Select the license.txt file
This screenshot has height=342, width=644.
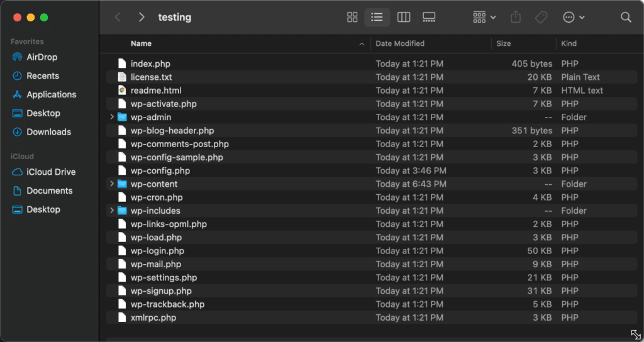coord(151,77)
